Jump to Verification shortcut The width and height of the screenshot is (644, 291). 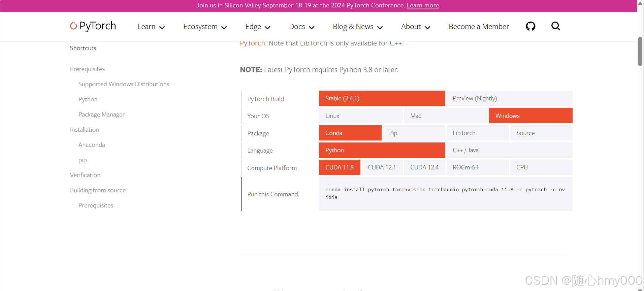coord(85,175)
